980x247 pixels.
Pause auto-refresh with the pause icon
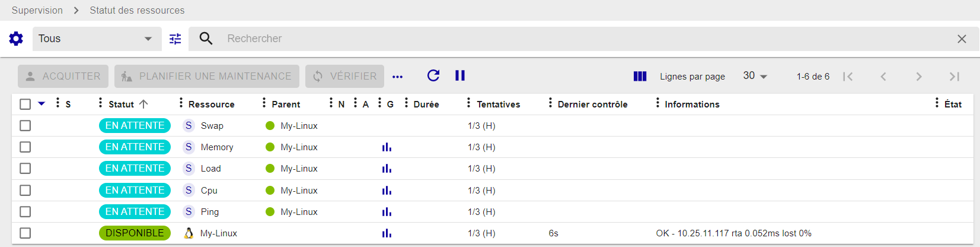460,75
